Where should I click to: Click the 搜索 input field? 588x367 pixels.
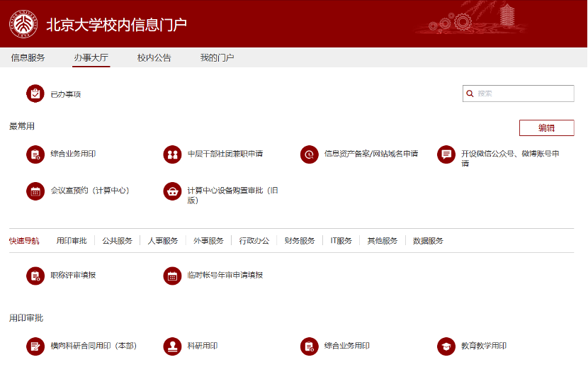click(x=523, y=94)
